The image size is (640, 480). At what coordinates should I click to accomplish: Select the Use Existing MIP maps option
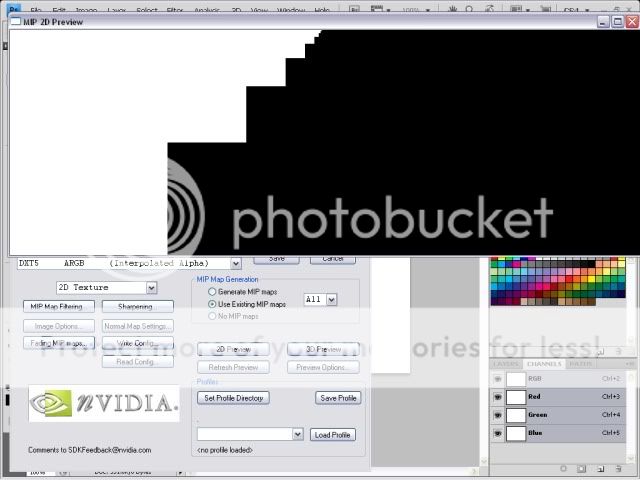[212, 304]
